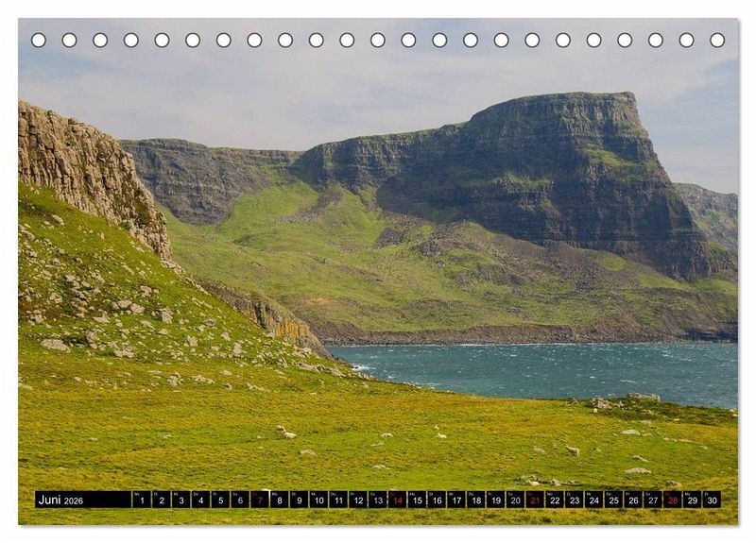Select date 25 in the calendar strip
Screen dimensions: 756x543
pyautogui.click(x=614, y=500)
